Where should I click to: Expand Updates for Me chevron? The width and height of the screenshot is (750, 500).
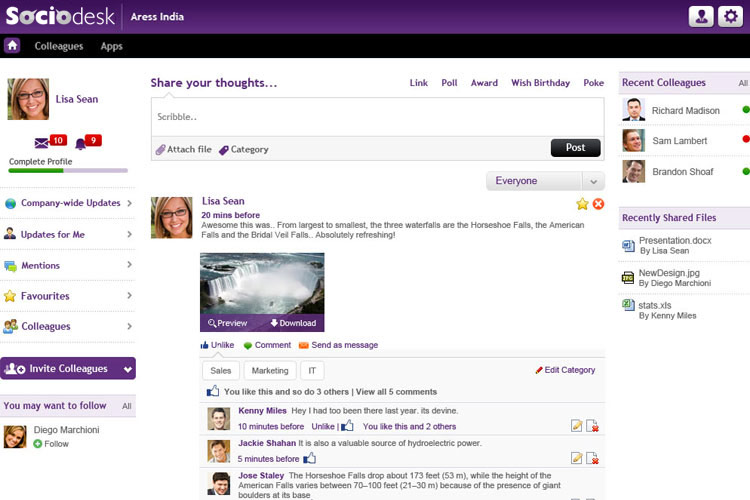pos(129,234)
